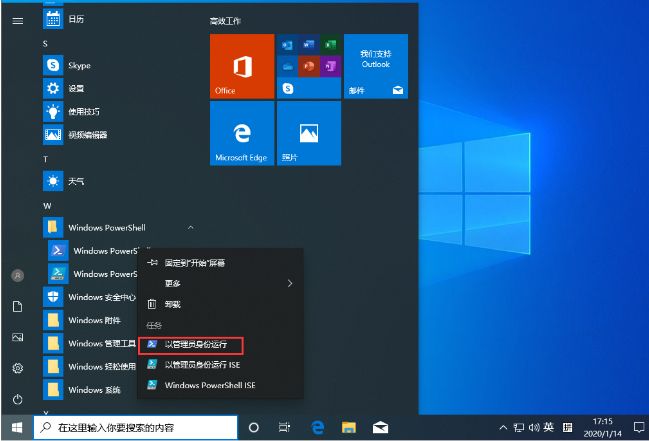Click the letter S group header

45,43
